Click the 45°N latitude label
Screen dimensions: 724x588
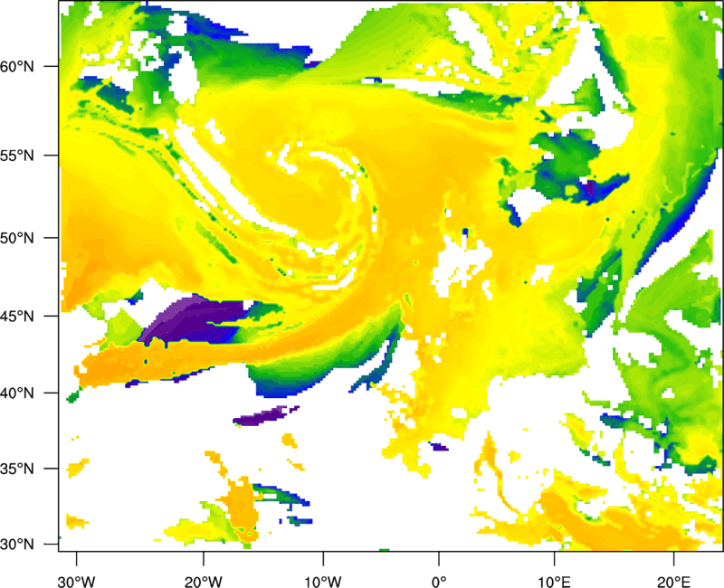pyautogui.click(x=17, y=316)
